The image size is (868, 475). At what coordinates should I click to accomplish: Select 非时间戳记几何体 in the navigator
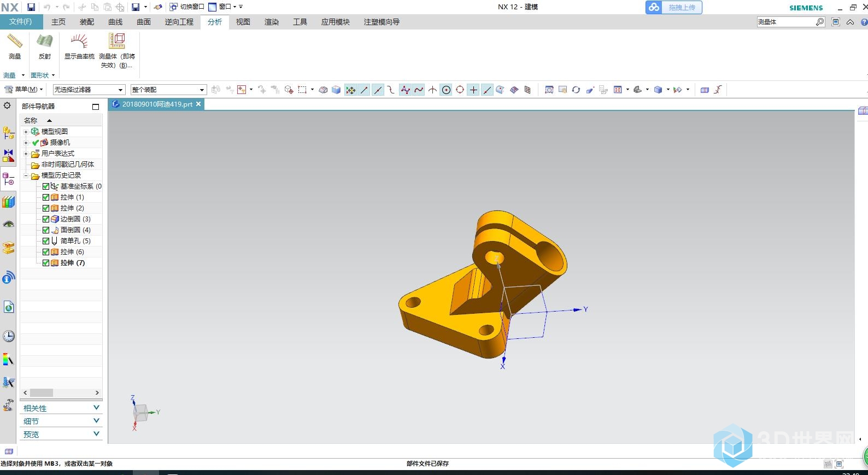[x=67, y=165]
